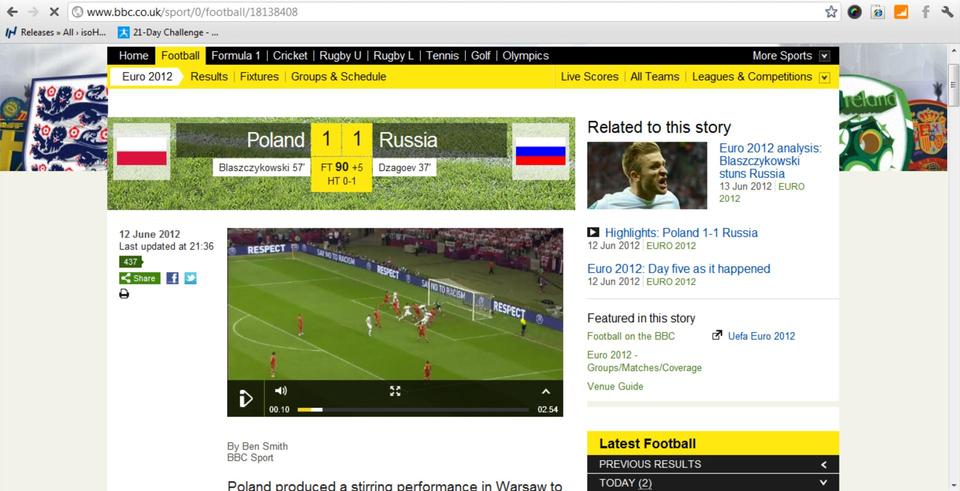The width and height of the screenshot is (960, 491).
Task: Open Euro 2012 Groups/Matches/Coverage link
Action: pos(644,361)
